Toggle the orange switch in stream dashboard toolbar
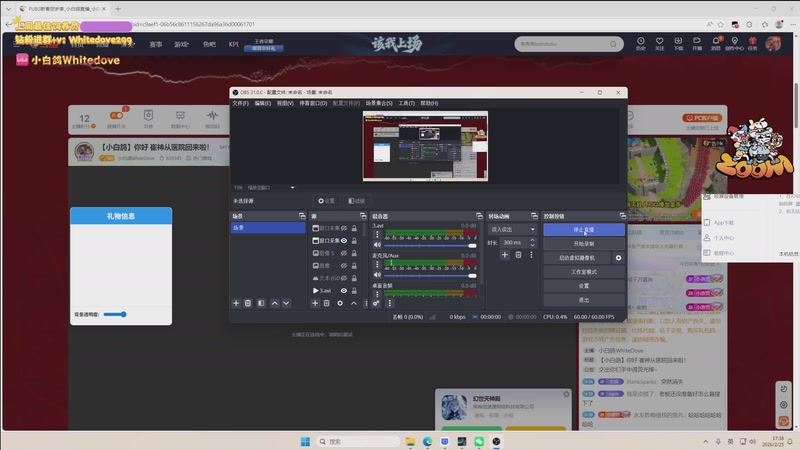The image size is (800, 450). [116, 115]
